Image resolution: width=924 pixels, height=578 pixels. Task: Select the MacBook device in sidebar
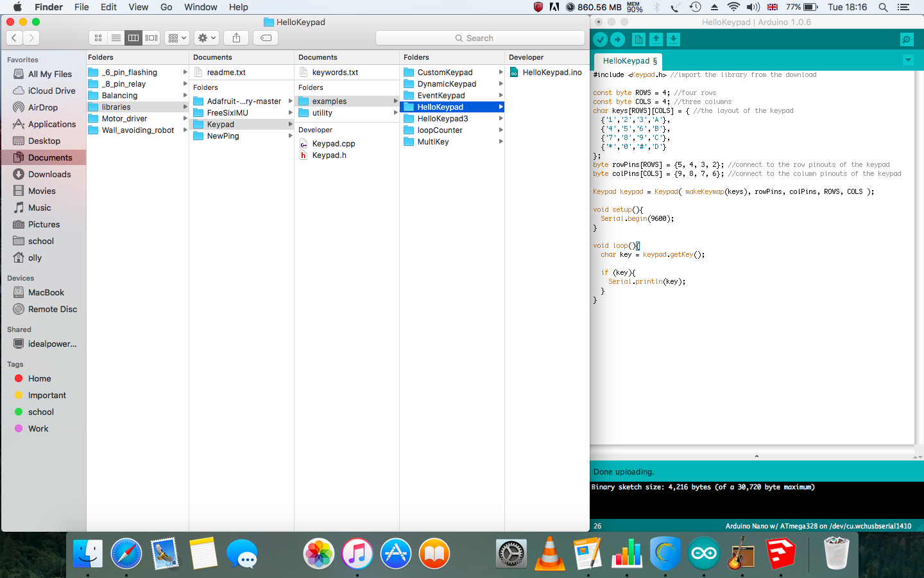click(x=44, y=292)
